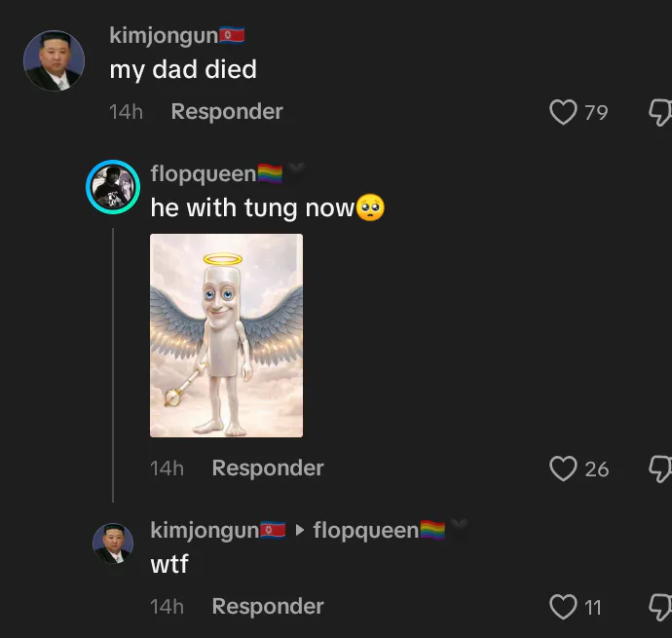
Task: Dislike flopqueen's comment with the angel image
Action: click(x=659, y=469)
